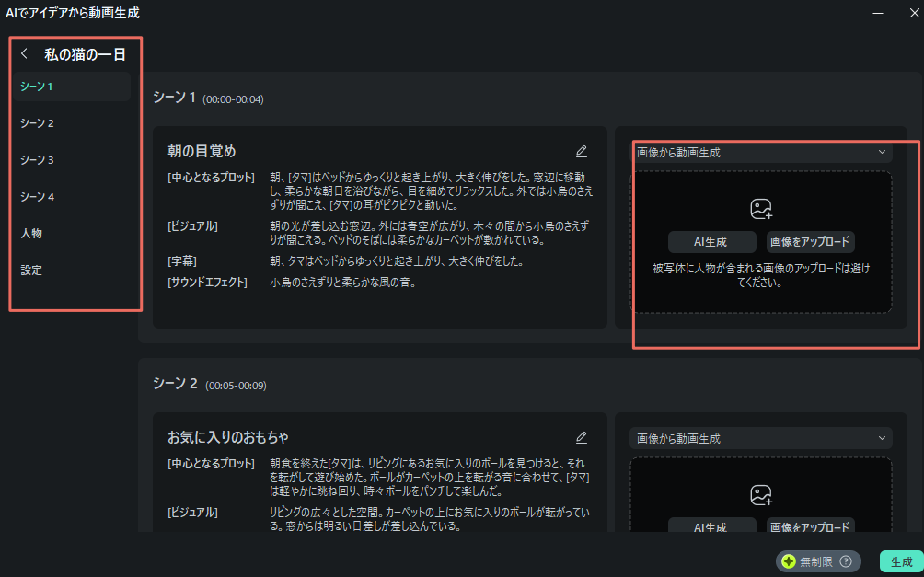
Task: Click the [中心となるプロット] text in お気に入りのおもちゃ
Action: (430, 477)
